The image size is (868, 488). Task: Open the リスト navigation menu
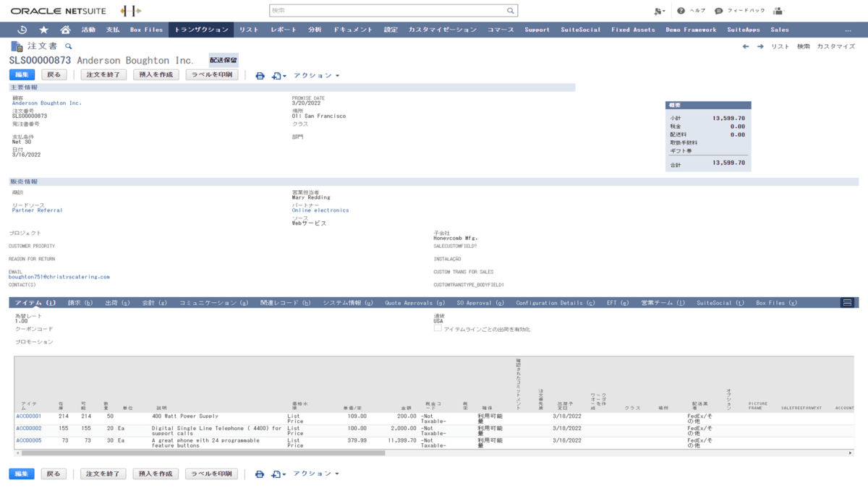tap(249, 30)
